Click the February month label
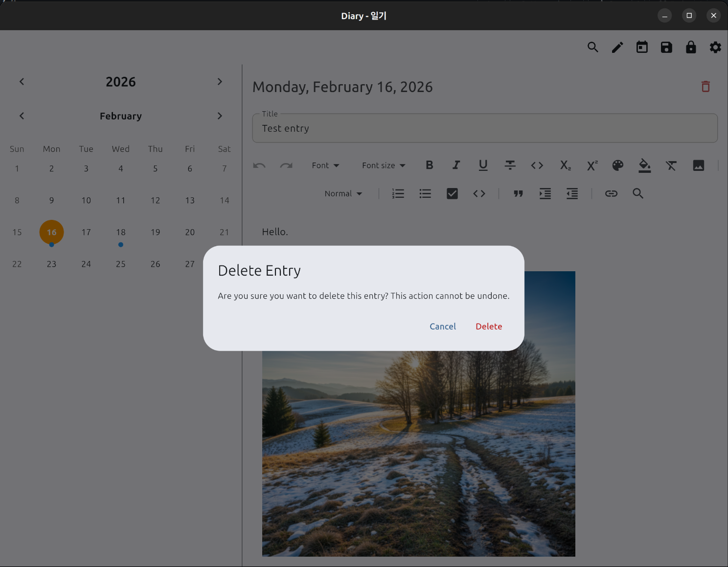 [x=121, y=116]
